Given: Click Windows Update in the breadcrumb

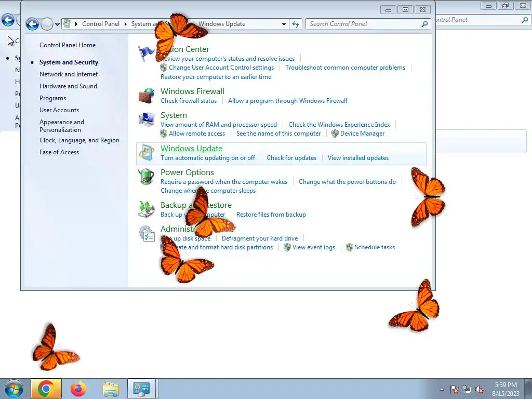Looking at the screenshot, I should (x=222, y=24).
